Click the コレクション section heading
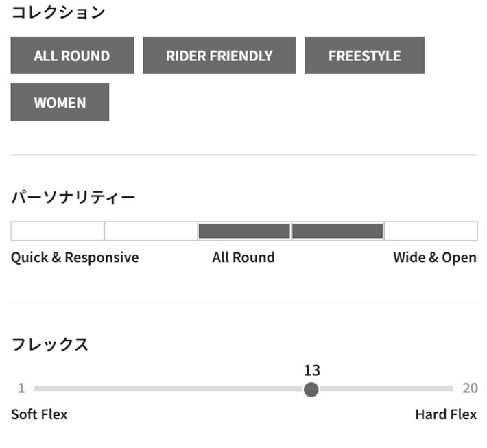 (58, 12)
